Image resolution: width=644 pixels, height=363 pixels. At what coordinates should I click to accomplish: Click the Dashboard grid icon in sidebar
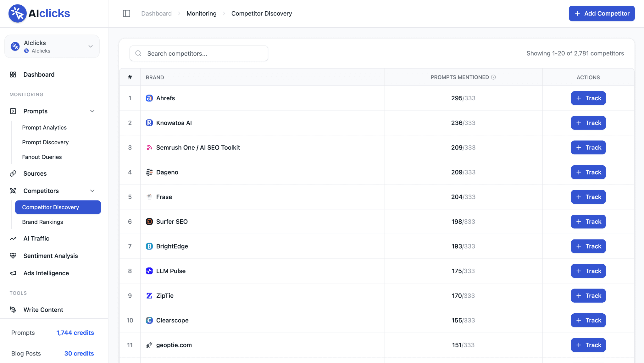pyautogui.click(x=13, y=74)
